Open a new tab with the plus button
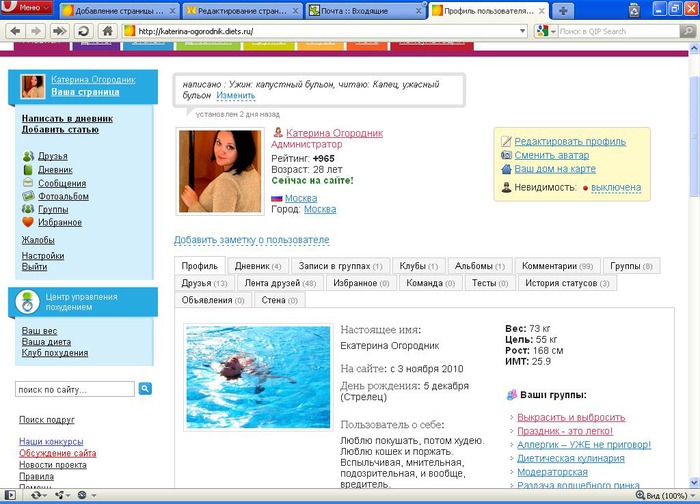Image resolution: width=700 pixels, height=504 pixels. 563,10
